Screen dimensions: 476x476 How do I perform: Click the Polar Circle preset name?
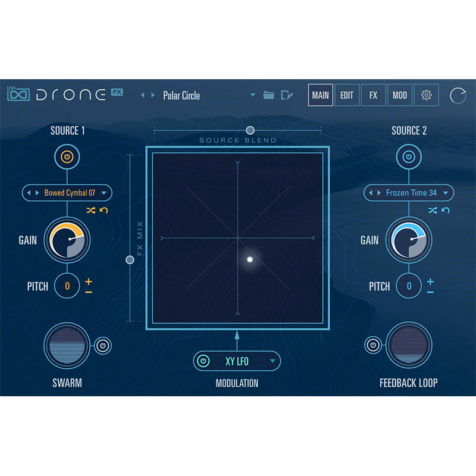181,96
